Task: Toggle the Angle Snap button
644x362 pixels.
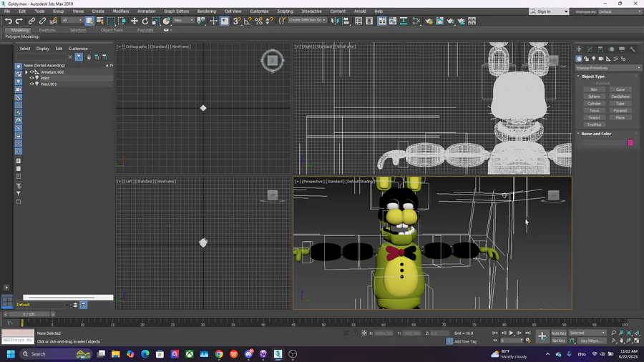Action: (x=248, y=21)
